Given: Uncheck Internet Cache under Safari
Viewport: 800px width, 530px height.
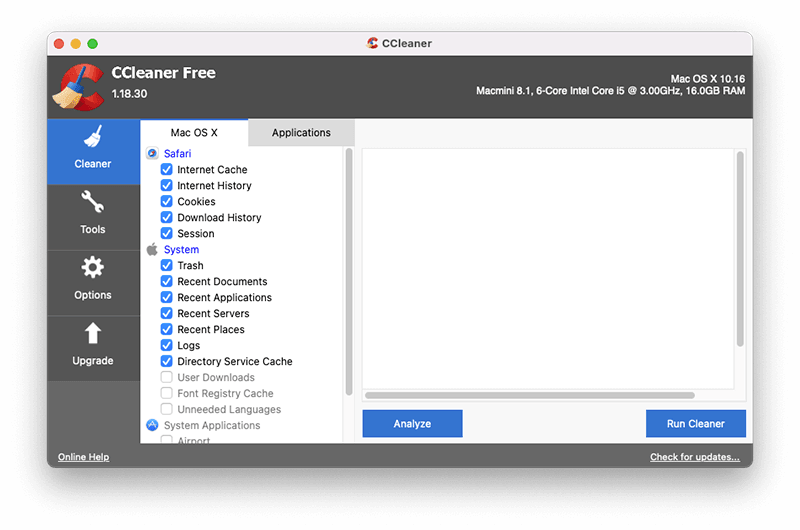Looking at the screenshot, I should coord(166,169).
